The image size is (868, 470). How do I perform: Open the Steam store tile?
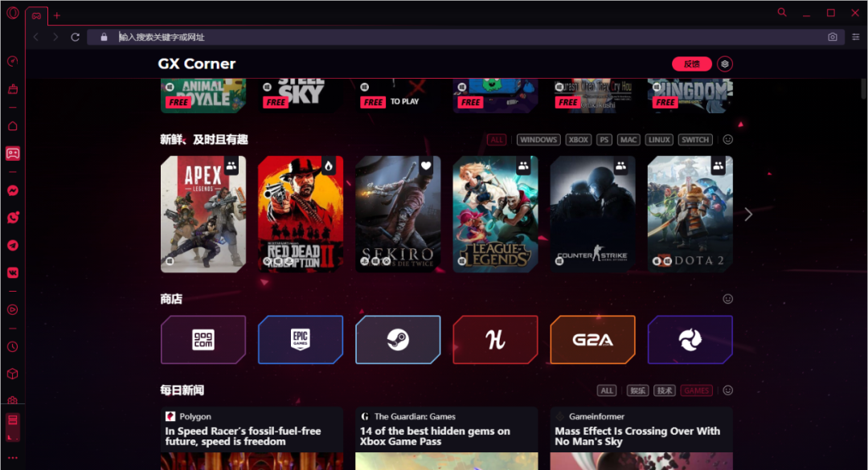[x=398, y=340]
